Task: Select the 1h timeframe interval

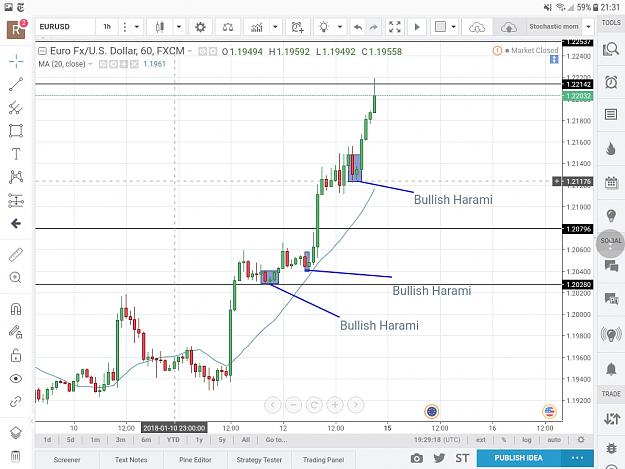Action: (107, 27)
